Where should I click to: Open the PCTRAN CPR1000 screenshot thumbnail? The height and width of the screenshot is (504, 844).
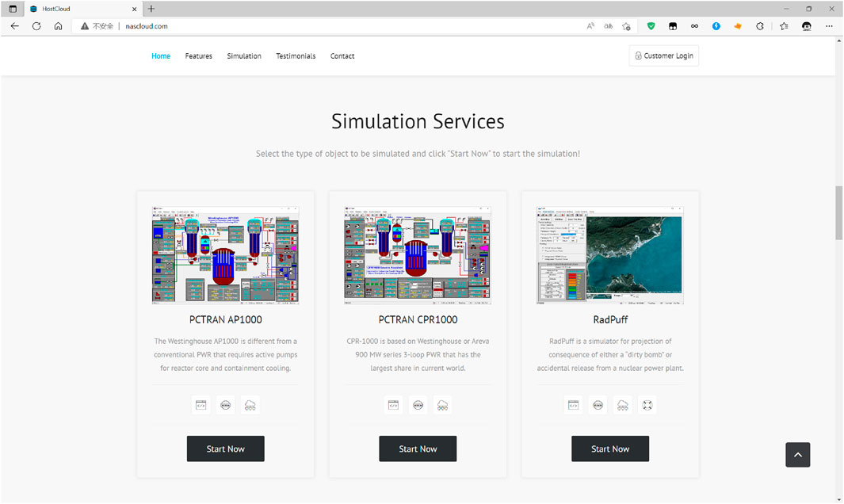tap(418, 255)
